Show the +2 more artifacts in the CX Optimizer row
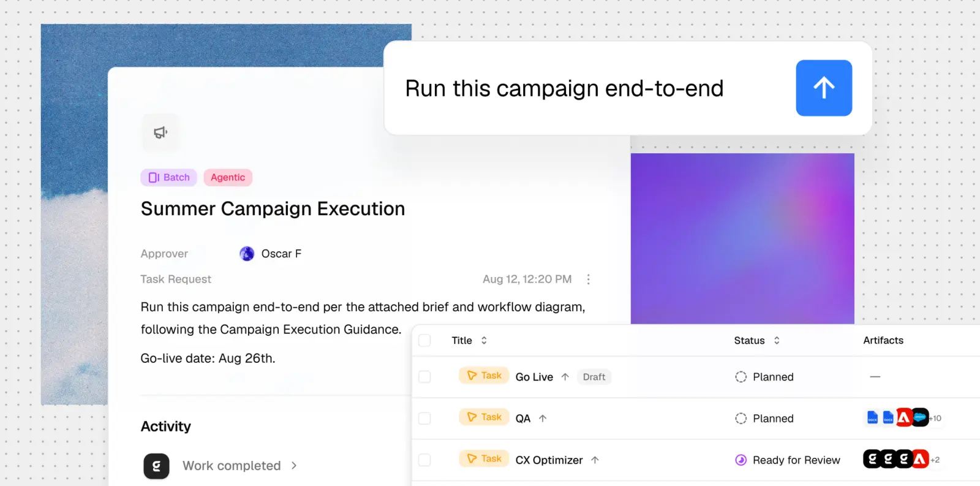This screenshot has width=980, height=486. pyautogui.click(x=935, y=460)
